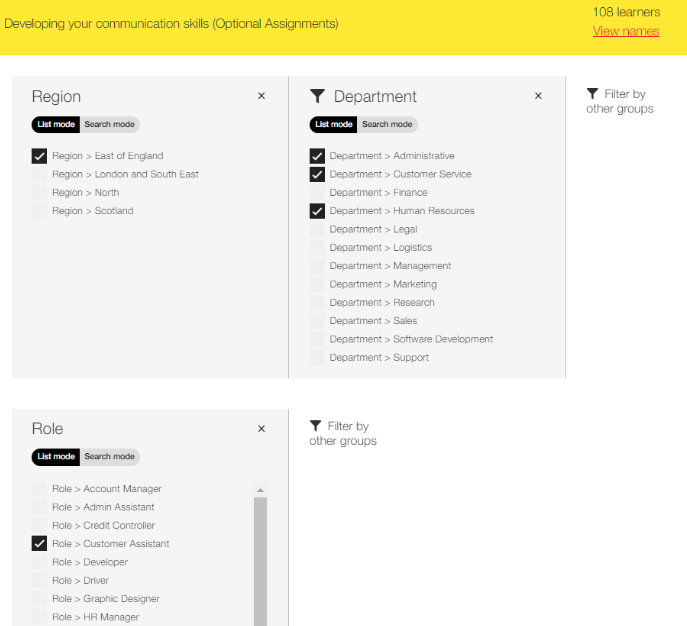Uncheck Department Human Resources checkbox

pos(317,211)
